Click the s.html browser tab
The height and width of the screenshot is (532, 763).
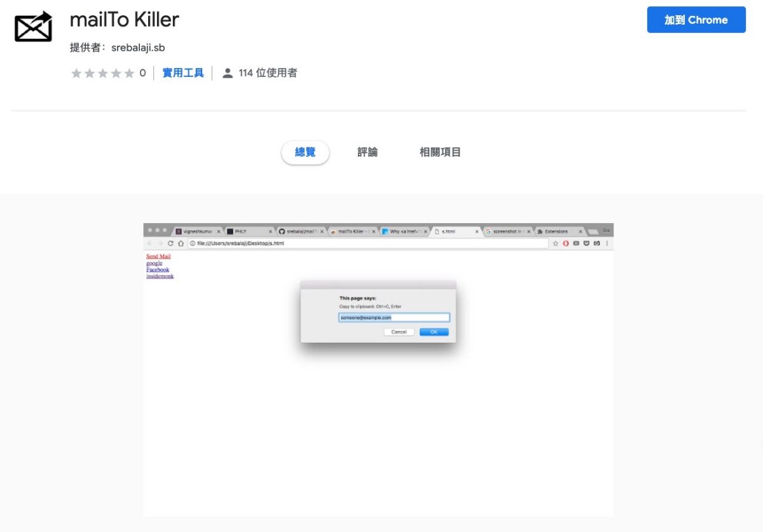point(456,231)
